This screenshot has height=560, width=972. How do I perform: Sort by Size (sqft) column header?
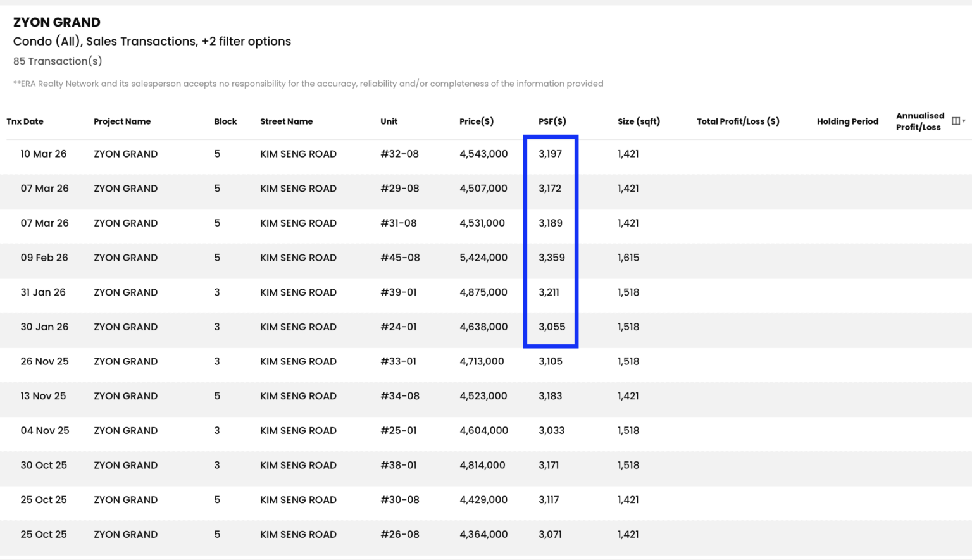[639, 121]
